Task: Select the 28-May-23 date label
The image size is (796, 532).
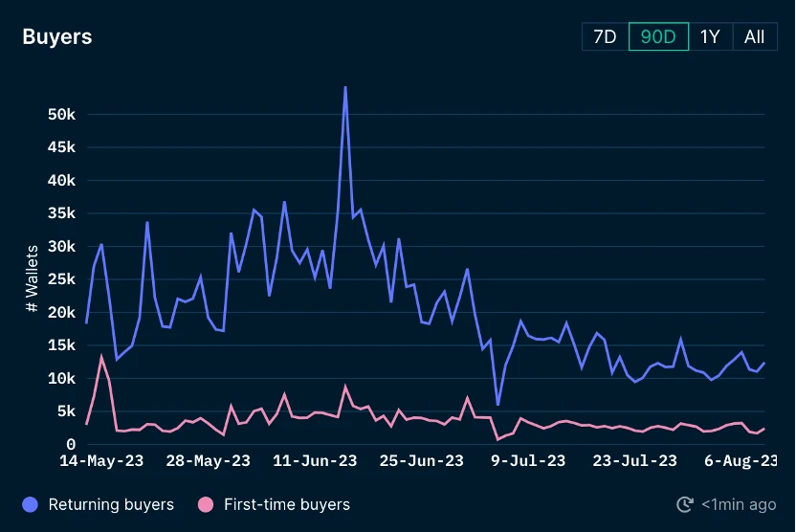Action: (x=209, y=461)
